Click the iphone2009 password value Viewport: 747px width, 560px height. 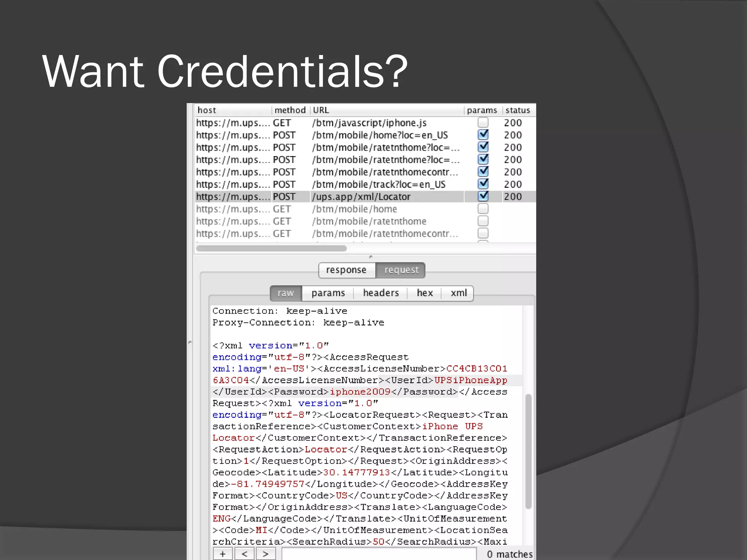[x=360, y=392]
